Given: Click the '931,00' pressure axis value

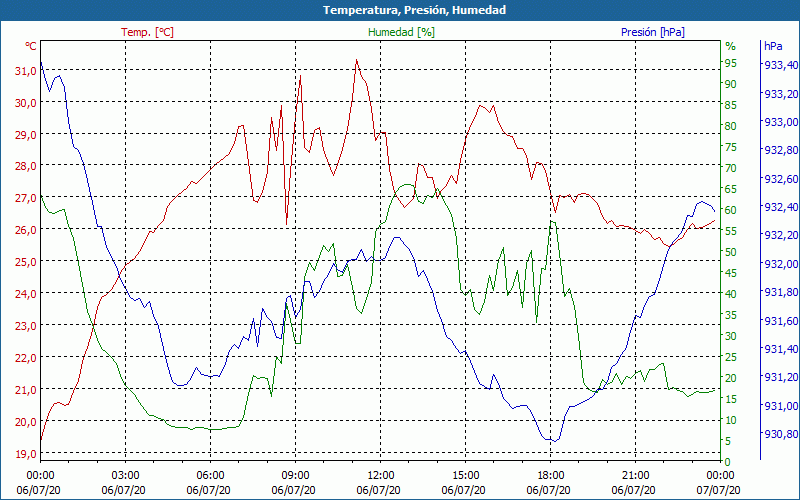Looking at the screenshot, I should [781, 406].
